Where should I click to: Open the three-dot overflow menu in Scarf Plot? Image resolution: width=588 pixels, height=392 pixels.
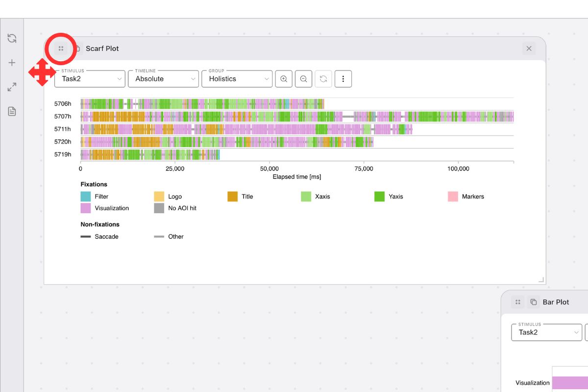(343, 78)
